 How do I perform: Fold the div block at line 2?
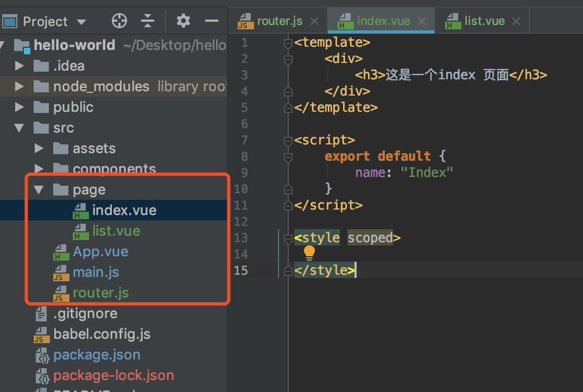(x=288, y=59)
